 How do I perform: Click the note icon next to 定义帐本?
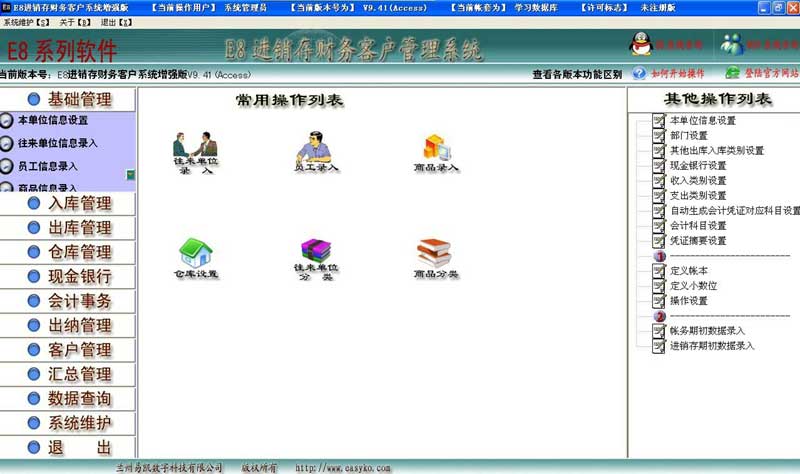(x=659, y=270)
